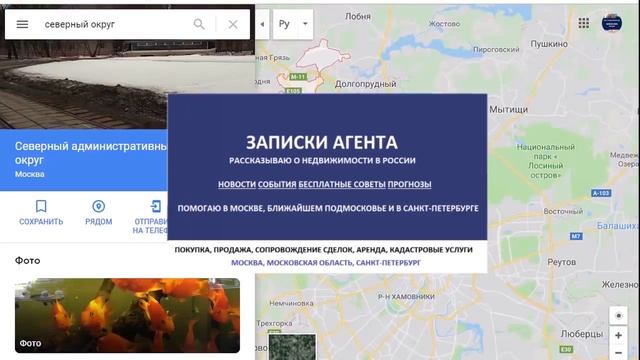
Task: Open the Google apps grid icon
Action: (584, 23)
